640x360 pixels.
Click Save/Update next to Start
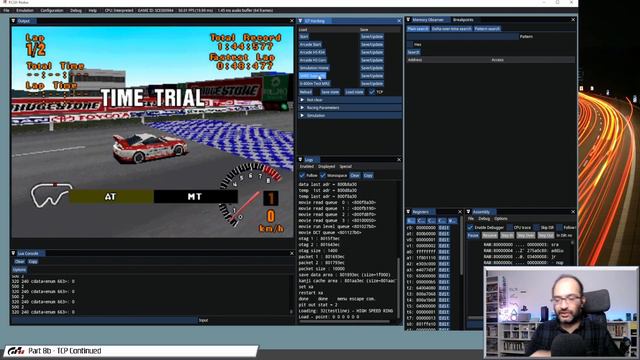click(x=372, y=37)
